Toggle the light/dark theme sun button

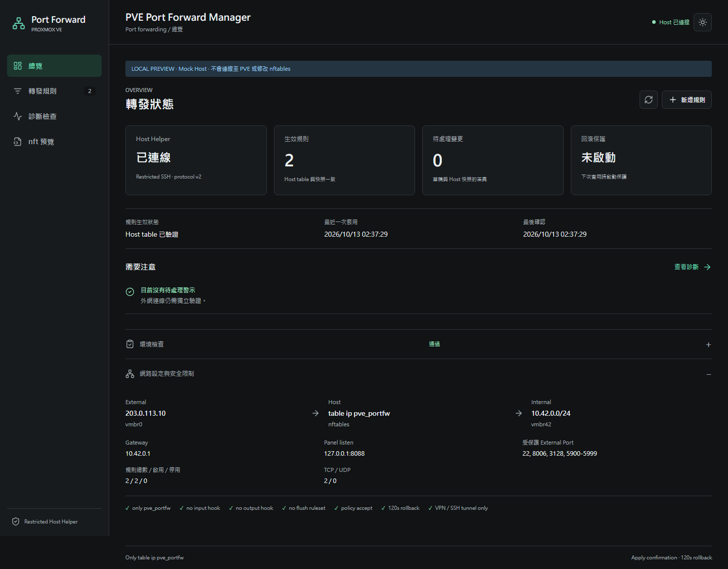(x=703, y=22)
